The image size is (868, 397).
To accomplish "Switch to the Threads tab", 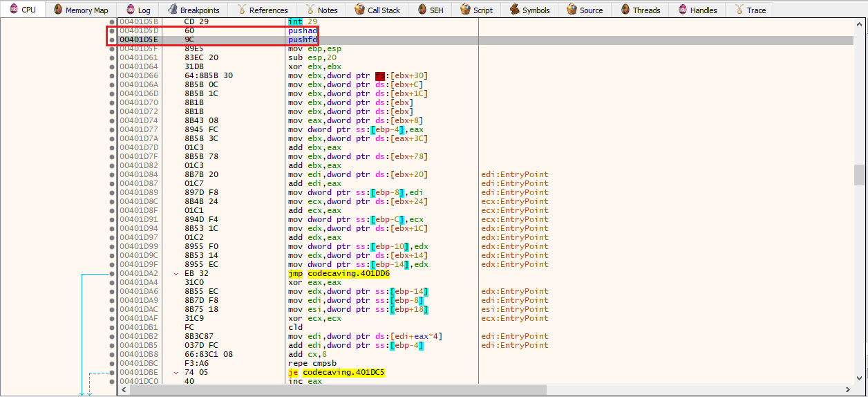I will [x=640, y=10].
